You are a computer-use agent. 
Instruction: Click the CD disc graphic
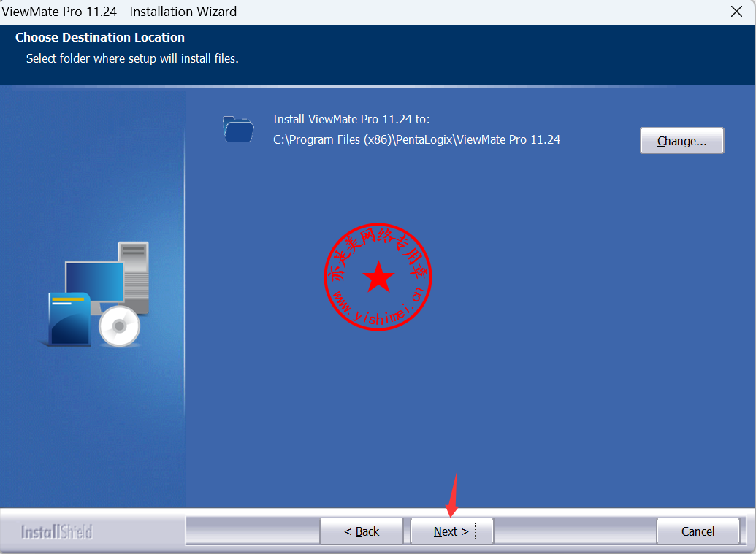pos(120,326)
